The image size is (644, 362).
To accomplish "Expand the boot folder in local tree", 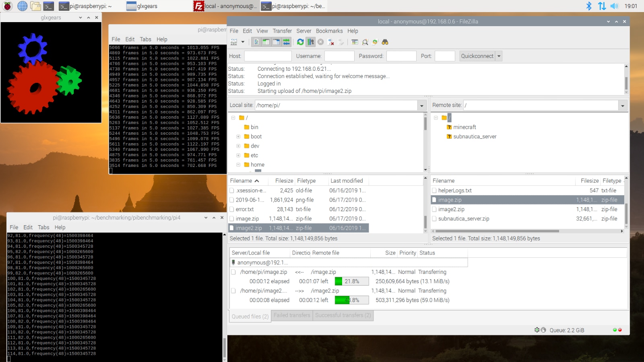I will (238, 137).
